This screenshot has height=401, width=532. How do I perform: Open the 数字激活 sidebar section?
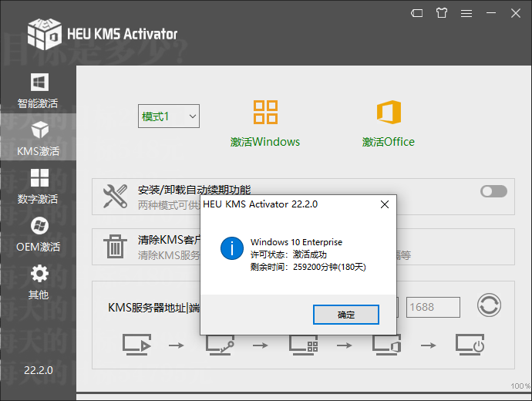[38, 186]
